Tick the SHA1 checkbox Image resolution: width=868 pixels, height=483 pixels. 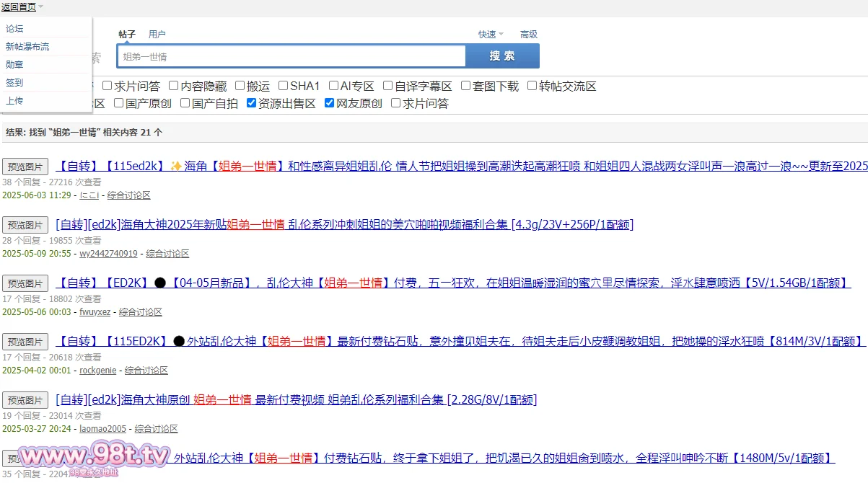click(284, 86)
